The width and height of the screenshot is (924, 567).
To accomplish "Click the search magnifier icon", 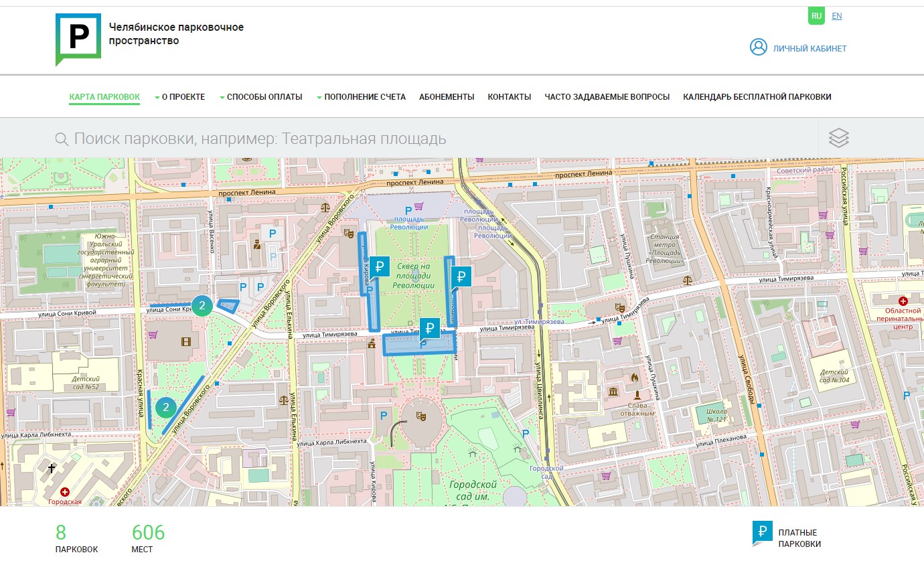I will pyautogui.click(x=62, y=139).
